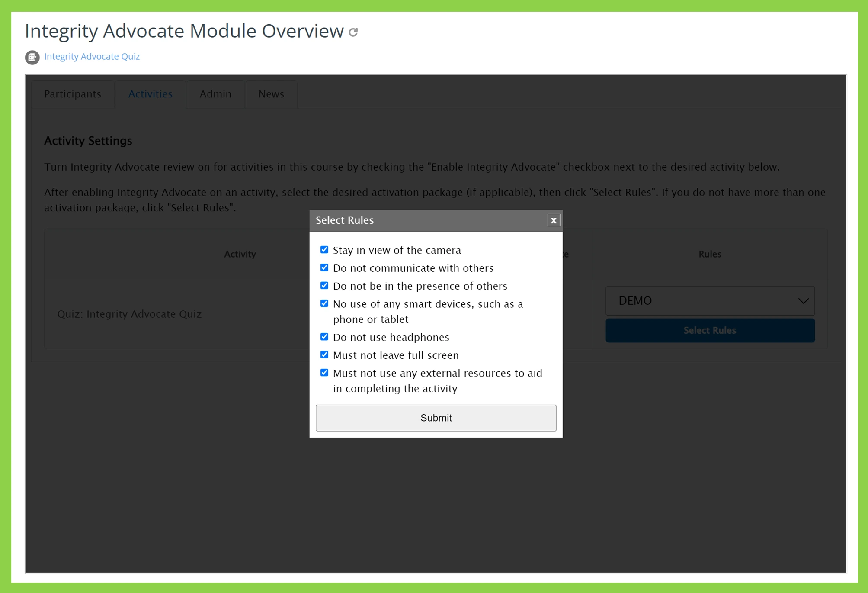Click the Integrity Advocate Module Overview title

(184, 31)
